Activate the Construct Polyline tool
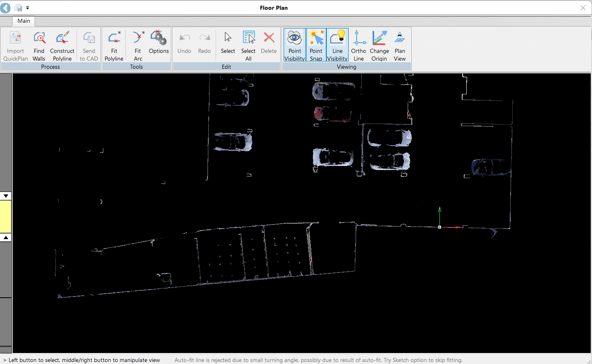This screenshot has height=364, width=592. (x=62, y=45)
